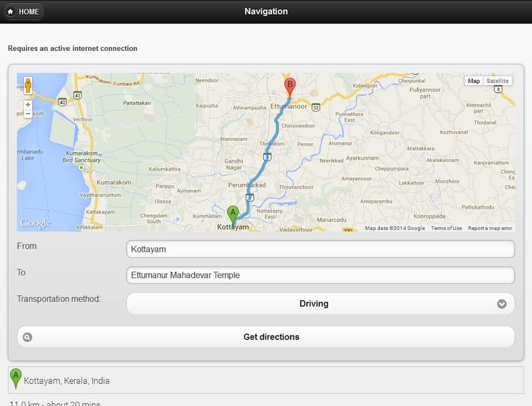Click the Kidangoor label on map
532x406 pixels.
coord(365,86)
